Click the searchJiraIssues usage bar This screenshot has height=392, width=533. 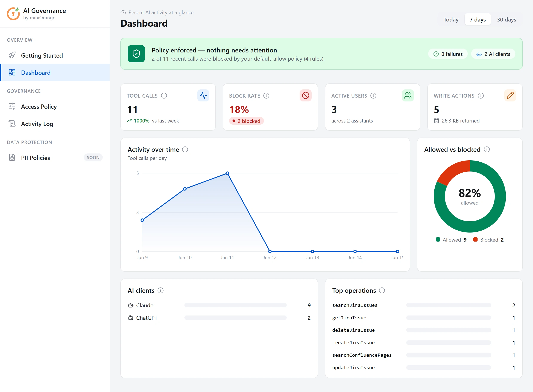coord(449,305)
